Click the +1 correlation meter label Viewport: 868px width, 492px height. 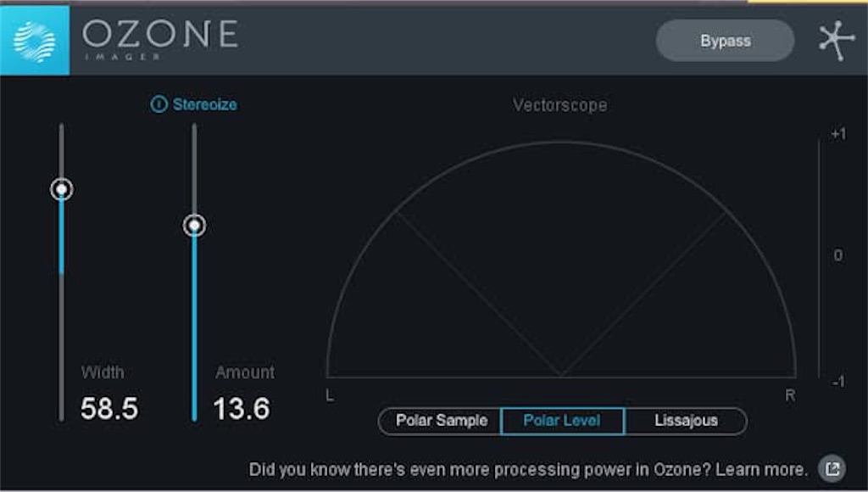tap(838, 135)
